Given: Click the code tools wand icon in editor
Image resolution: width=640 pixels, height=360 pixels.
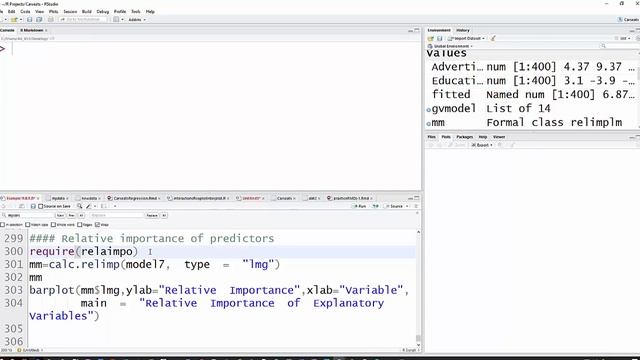Looking at the screenshot, I should tap(88, 206).
